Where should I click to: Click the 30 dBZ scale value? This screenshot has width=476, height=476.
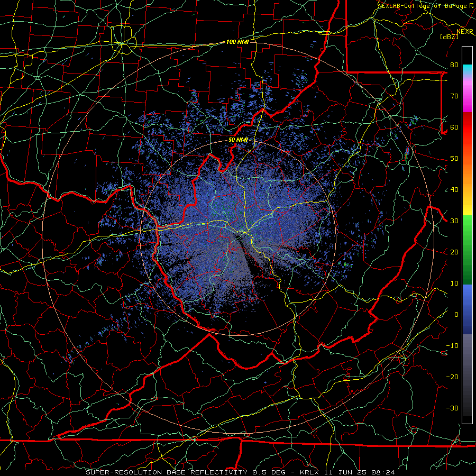454,221
